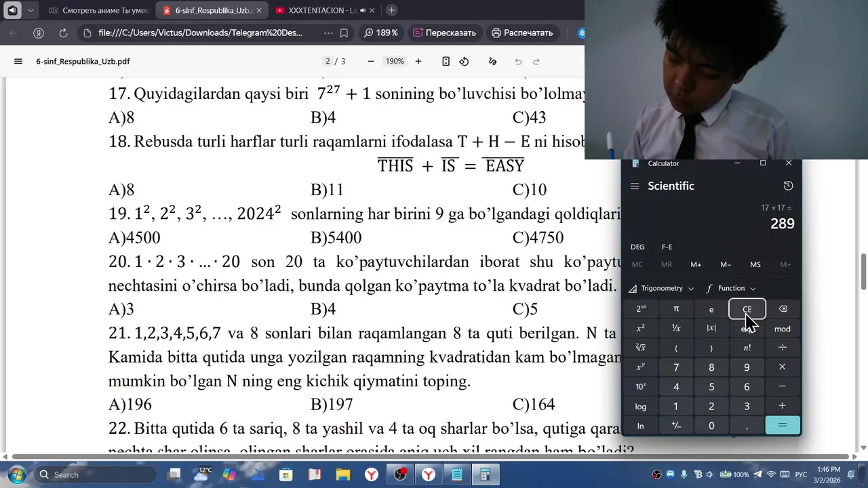Open the Calculator history panel
Viewport: 868px width, 488px height.
(x=788, y=186)
